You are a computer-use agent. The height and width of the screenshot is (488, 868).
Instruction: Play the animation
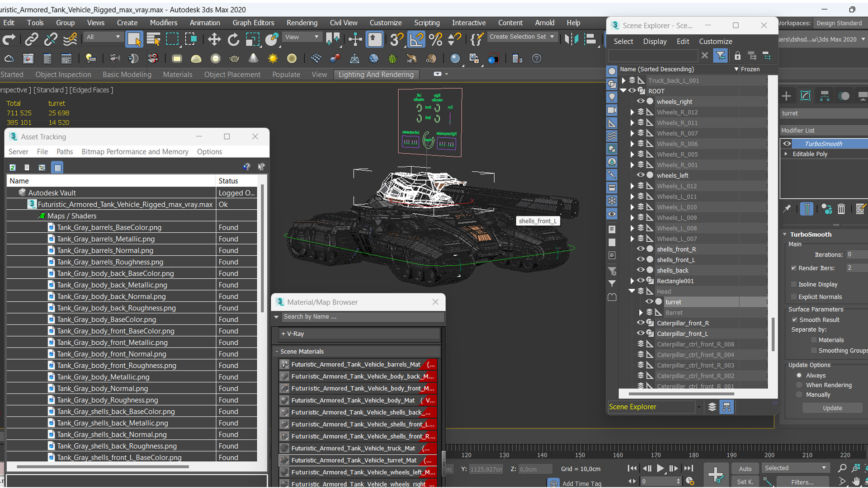pyautogui.click(x=660, y=469)
